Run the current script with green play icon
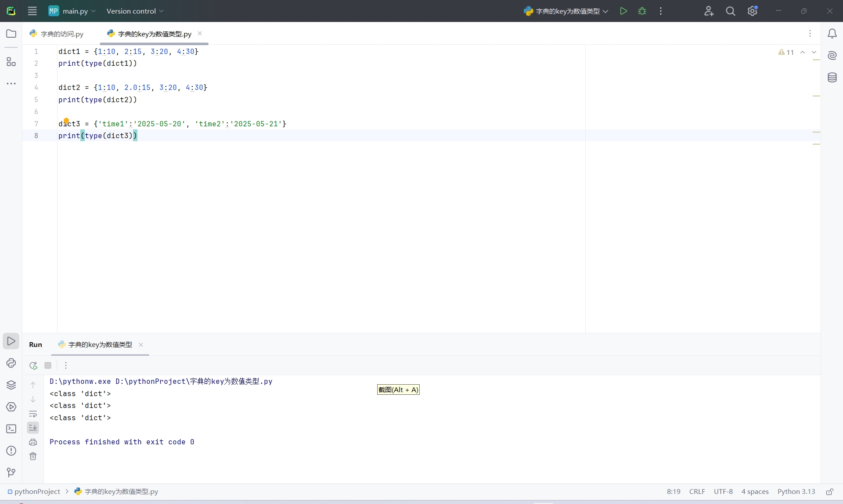The image size is (843, 504). (623, 11)
